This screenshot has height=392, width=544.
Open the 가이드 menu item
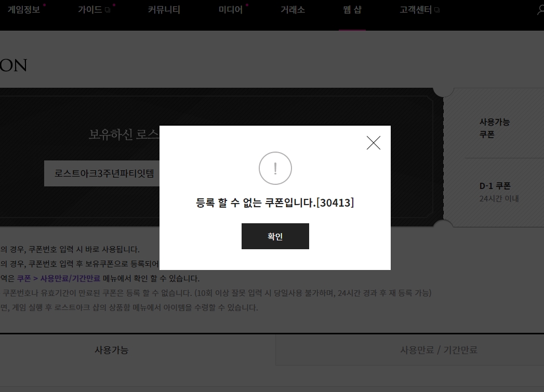click(x=89, y=10)
